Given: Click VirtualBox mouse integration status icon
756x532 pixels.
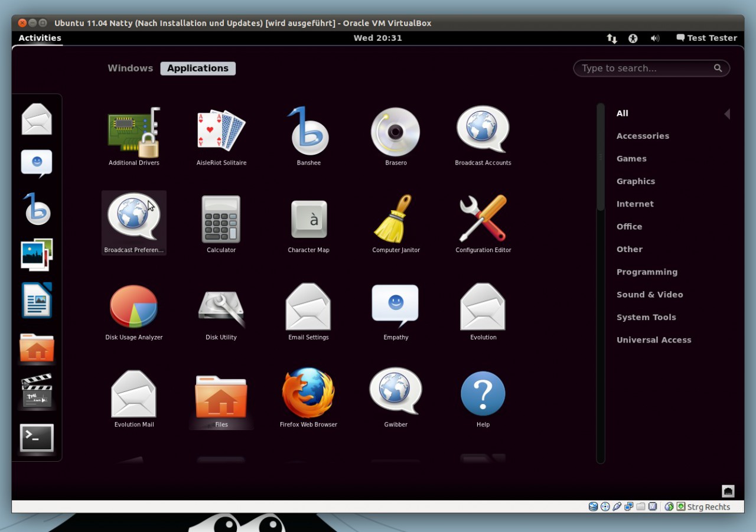Looking at the screenshot, I should [x=669, y=507].
